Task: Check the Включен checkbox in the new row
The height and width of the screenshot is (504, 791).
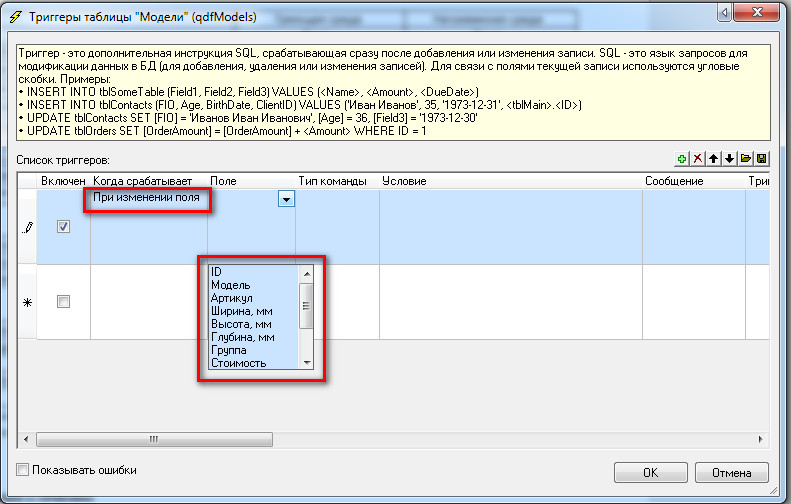Action: point(63,302)
